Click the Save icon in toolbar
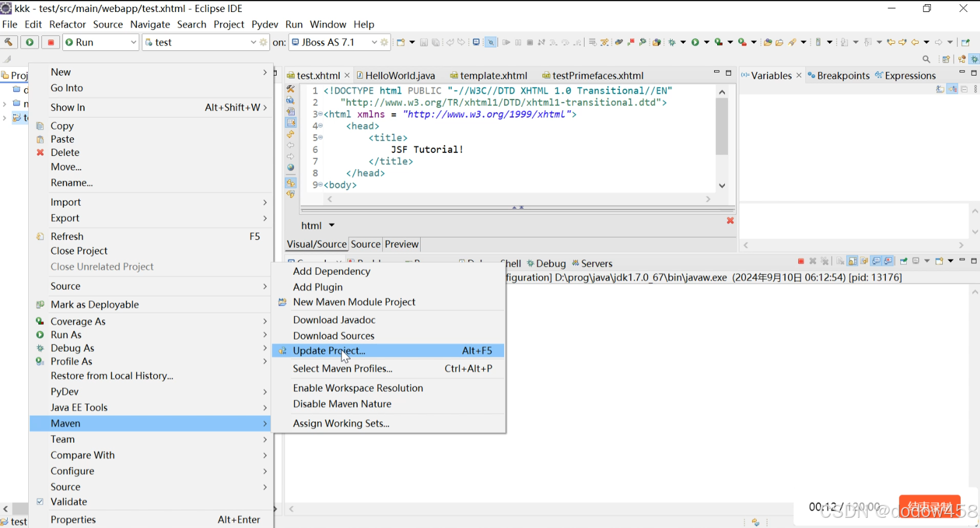The width and height of the screenshot is (980, 528). [424, 42]
